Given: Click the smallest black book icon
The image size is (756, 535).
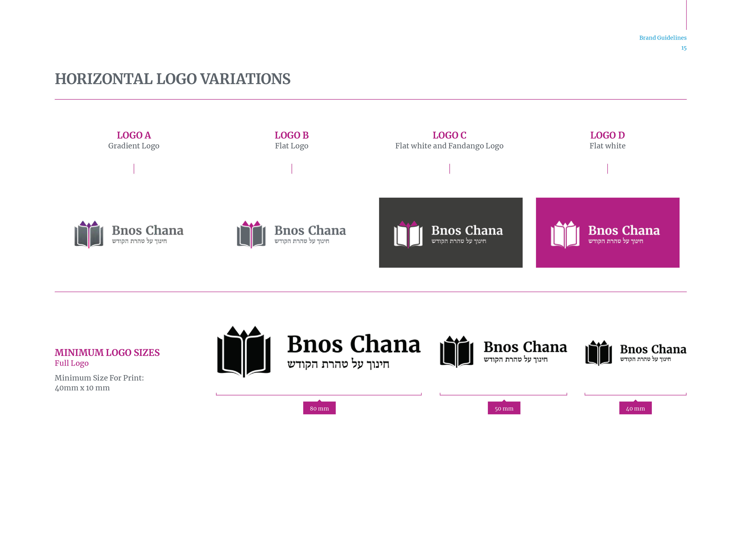Looking at the screenshot, I should point(598,353).
